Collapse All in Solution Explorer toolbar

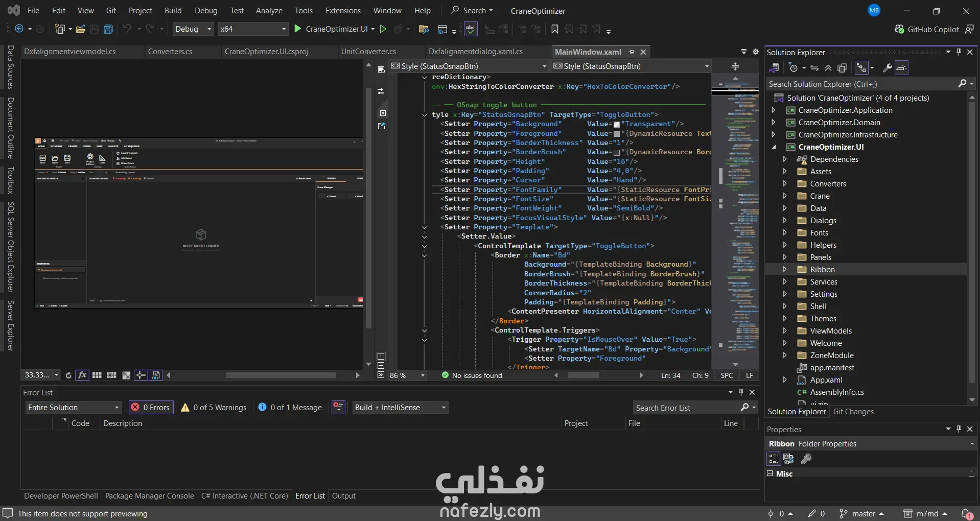828,68
